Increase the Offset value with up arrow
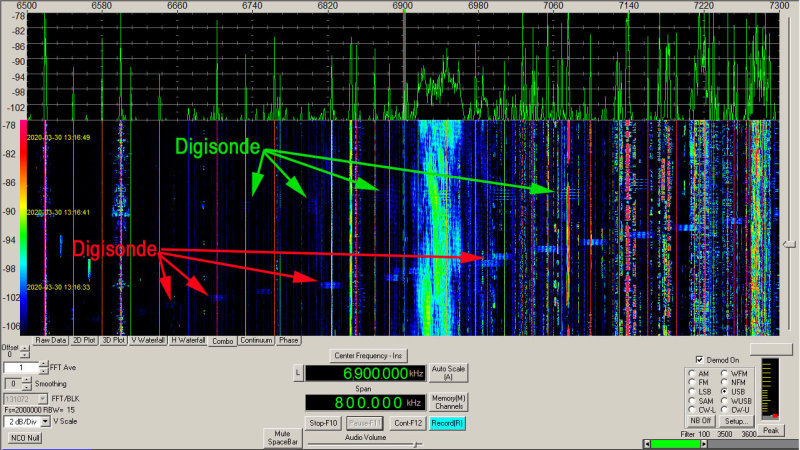The height and width of the screenshot is (450, 800). pos(24,348)
